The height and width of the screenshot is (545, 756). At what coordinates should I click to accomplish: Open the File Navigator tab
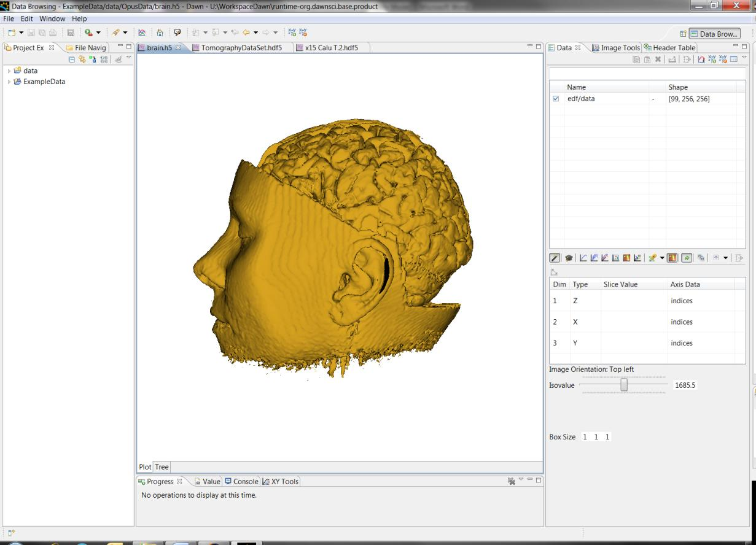[x=86, y=48]
